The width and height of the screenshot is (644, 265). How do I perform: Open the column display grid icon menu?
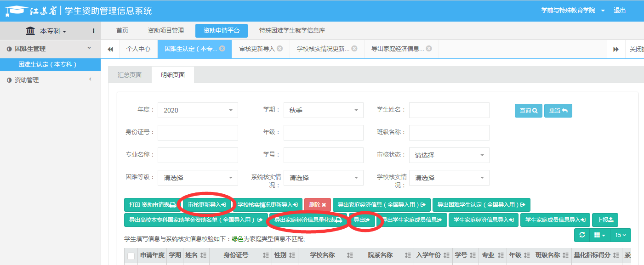599,235
